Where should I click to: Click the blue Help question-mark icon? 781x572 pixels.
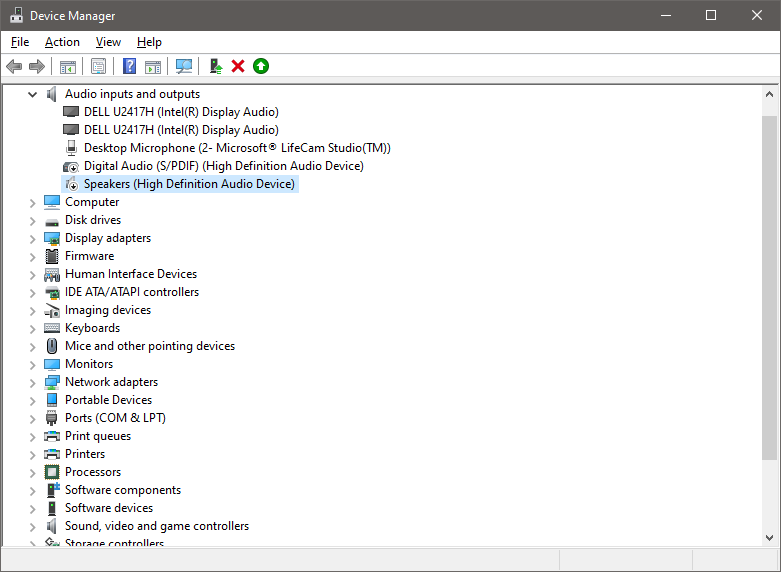point(130,66)
